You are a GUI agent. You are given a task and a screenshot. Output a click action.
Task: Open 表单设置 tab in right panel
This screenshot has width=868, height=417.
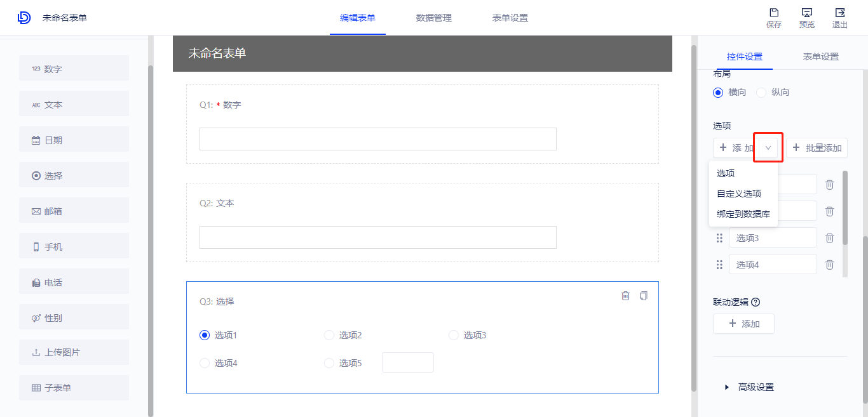(x=820, y=56)
